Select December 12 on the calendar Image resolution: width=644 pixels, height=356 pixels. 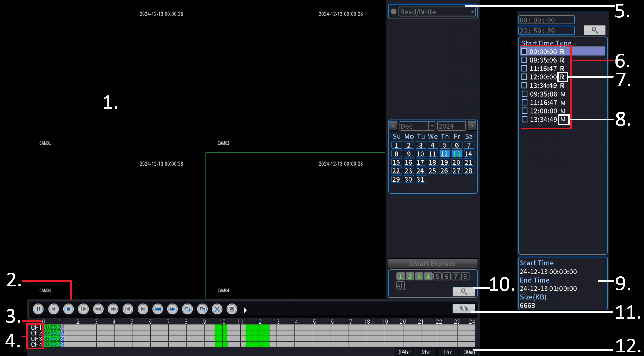pos(444,154)
